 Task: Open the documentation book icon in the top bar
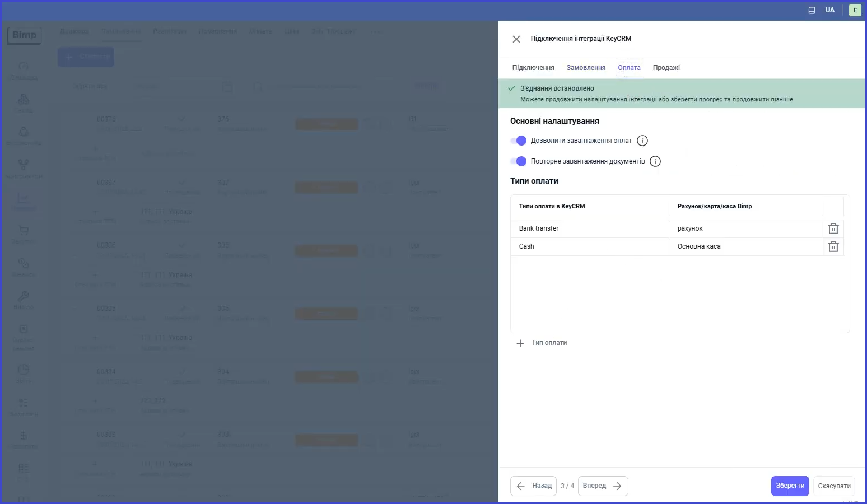coord(812,10)
